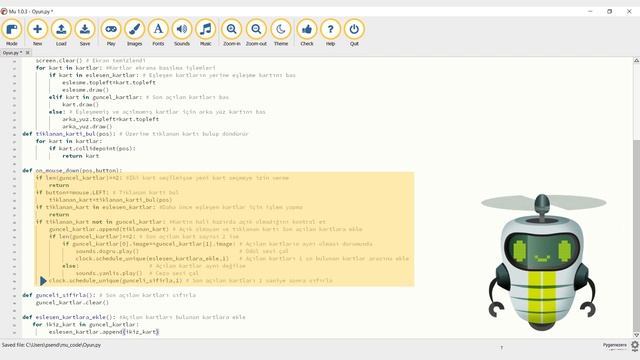
Task: Open the Music folder
Action: 206,33
